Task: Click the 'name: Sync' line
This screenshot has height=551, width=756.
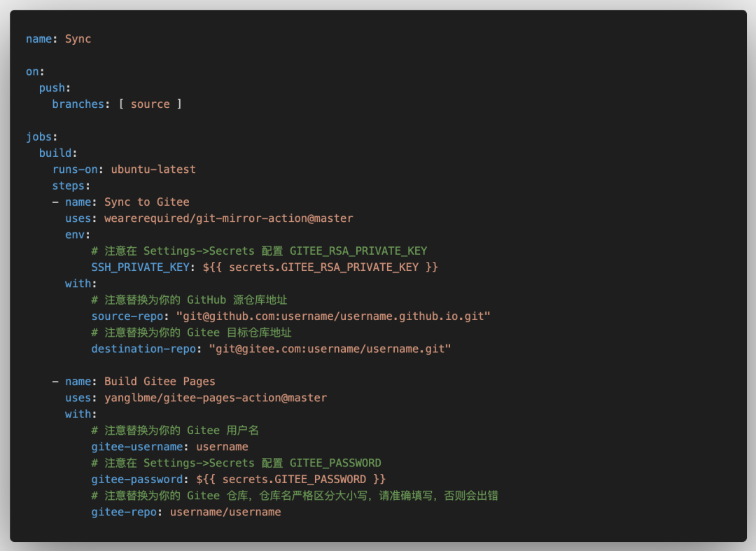Action: pos(58,39)
